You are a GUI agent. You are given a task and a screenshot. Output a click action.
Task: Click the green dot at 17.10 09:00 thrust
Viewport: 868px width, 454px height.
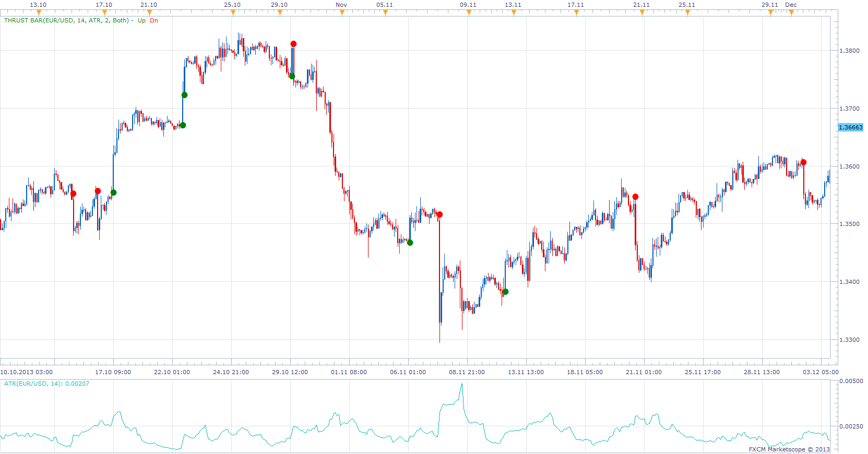click(113, 193)
